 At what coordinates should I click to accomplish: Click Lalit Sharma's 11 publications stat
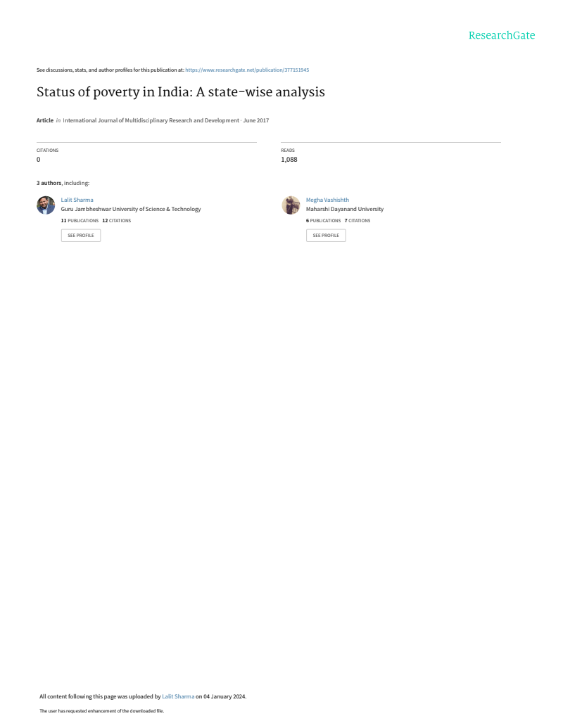pos(80,221)
